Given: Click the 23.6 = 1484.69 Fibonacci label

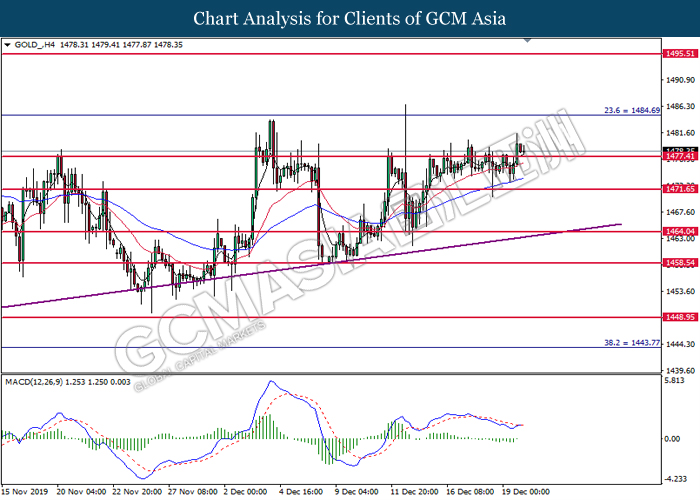Looking at the screenshot, I should point(632,110).
